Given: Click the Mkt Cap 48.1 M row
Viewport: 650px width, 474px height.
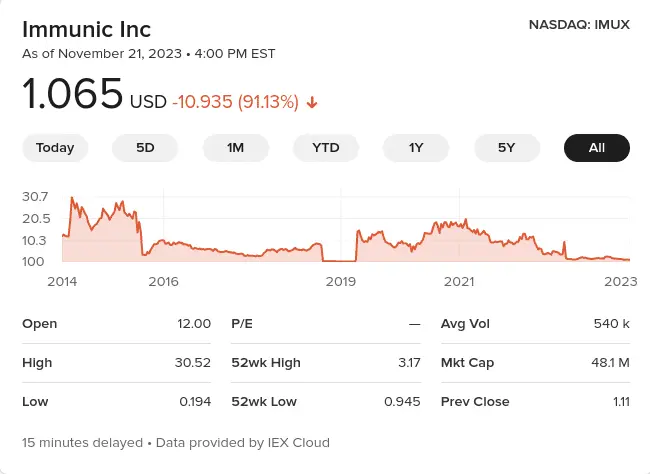Looking at the screenshot, I should coord(535,362).
